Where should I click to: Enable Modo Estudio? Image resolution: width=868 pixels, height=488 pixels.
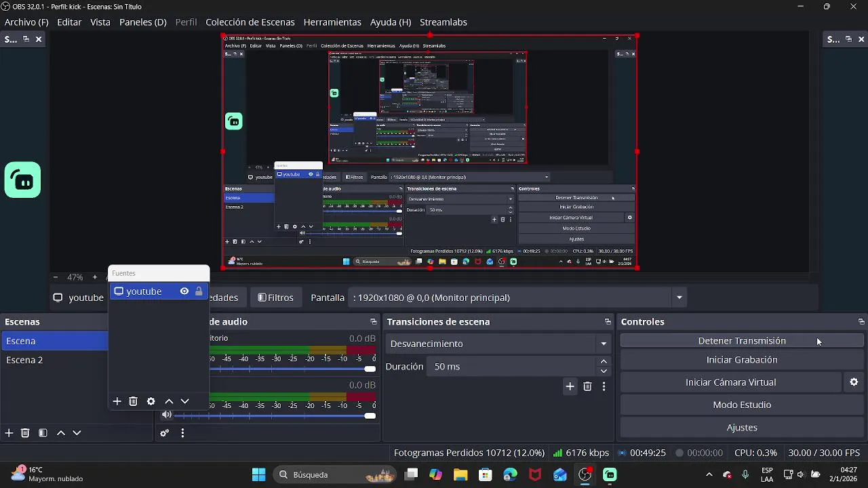(x=742, y=405)
